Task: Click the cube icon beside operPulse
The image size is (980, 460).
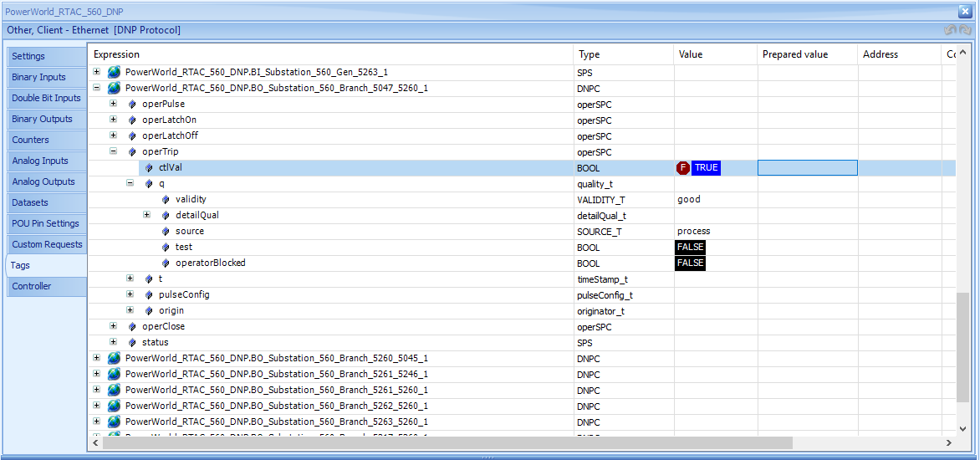Action: 132,104
